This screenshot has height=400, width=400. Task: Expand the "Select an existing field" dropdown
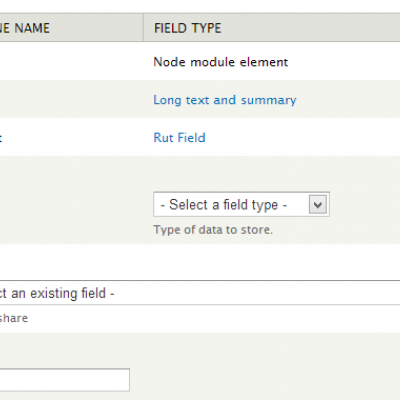tap(200, 293)
